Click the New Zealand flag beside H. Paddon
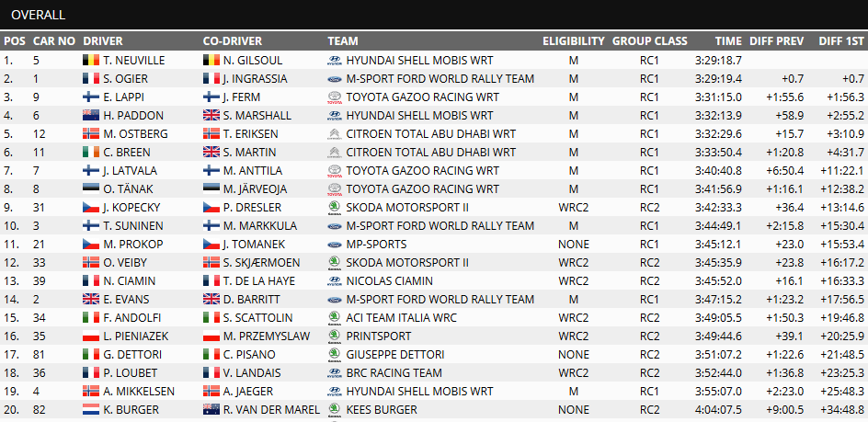 pyautogui.click(x=91, y=116)
